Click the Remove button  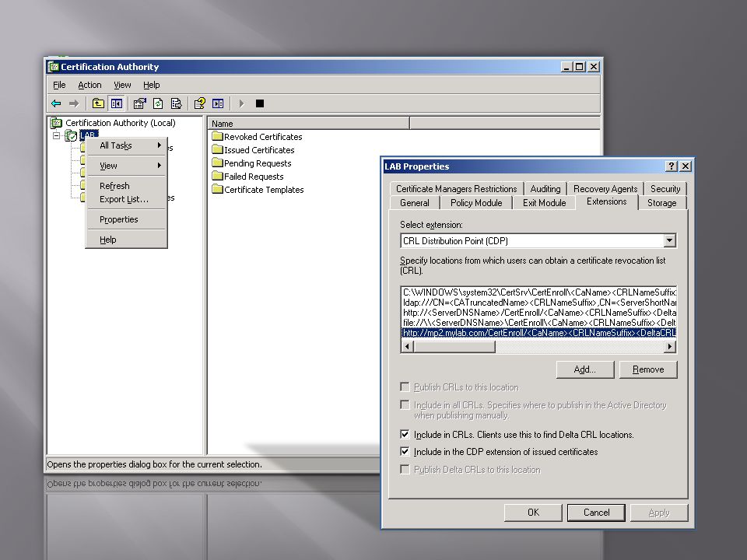648,369
